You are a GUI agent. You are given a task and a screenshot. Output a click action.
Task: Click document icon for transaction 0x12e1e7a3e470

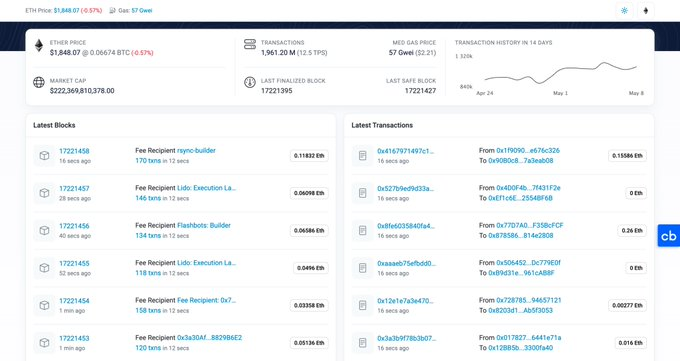click(363, 305)
